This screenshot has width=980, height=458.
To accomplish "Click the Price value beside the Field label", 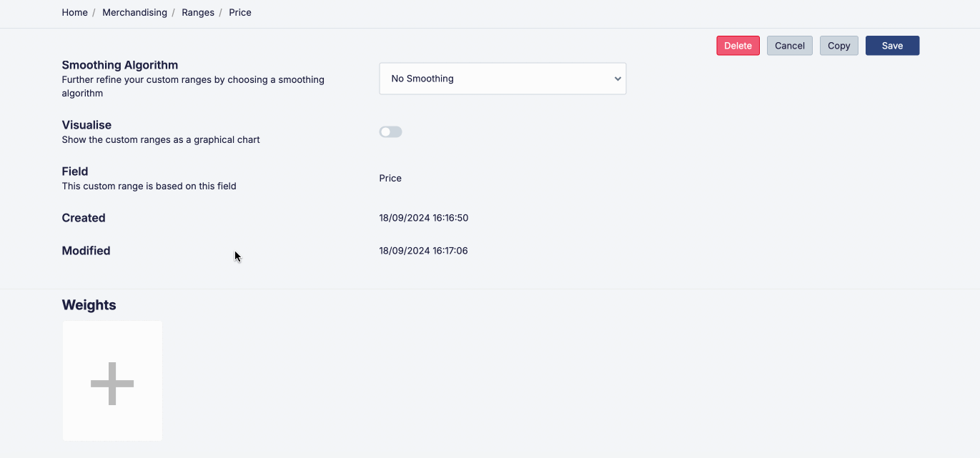I will tap(390, 179).
